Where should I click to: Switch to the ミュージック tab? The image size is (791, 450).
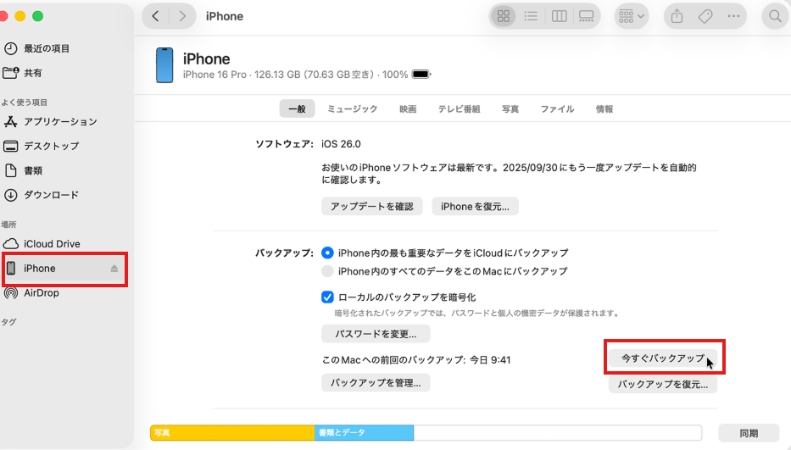(352, 109)
